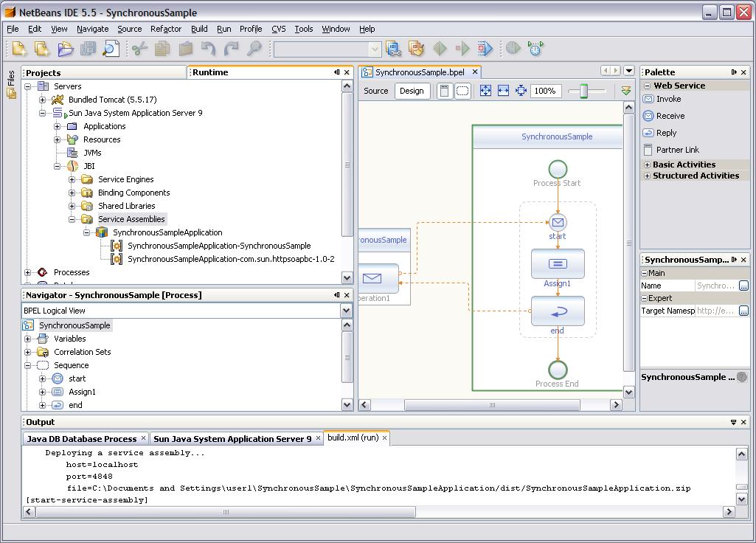The image size is (756, 543).
Task: Click the Redo arrow icon
Action: (x=232, y=49)
